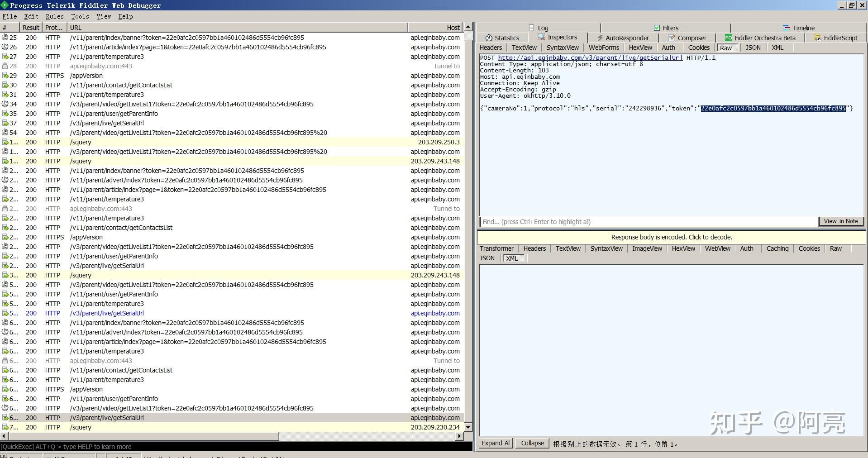This screenshot has width=868, height=458.
Task: Switch to request Cookies tab
Action: (699, 48)
